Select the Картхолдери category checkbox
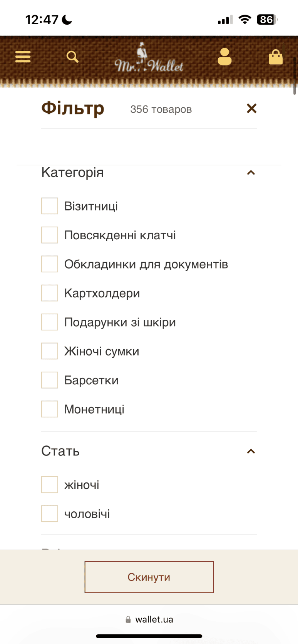Image resolution: width=298 pixels, height=644 pixels. tap(50, 293)
